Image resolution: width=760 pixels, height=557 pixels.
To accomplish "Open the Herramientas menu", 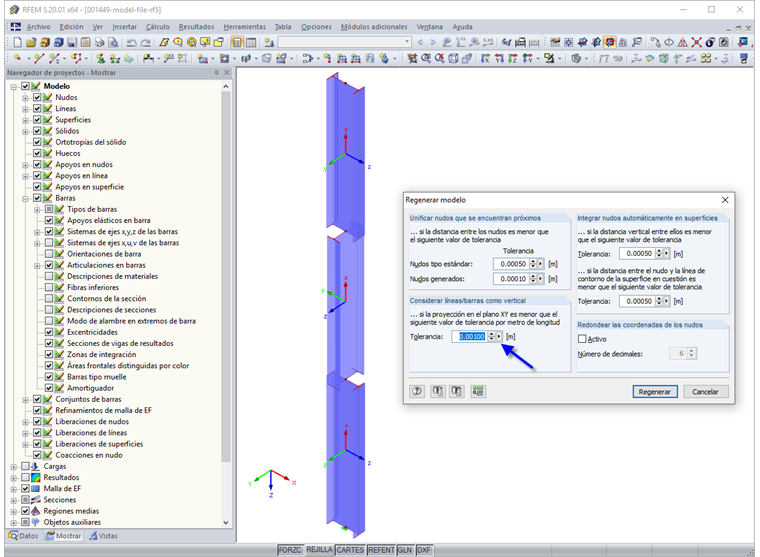I will point(244,27).
